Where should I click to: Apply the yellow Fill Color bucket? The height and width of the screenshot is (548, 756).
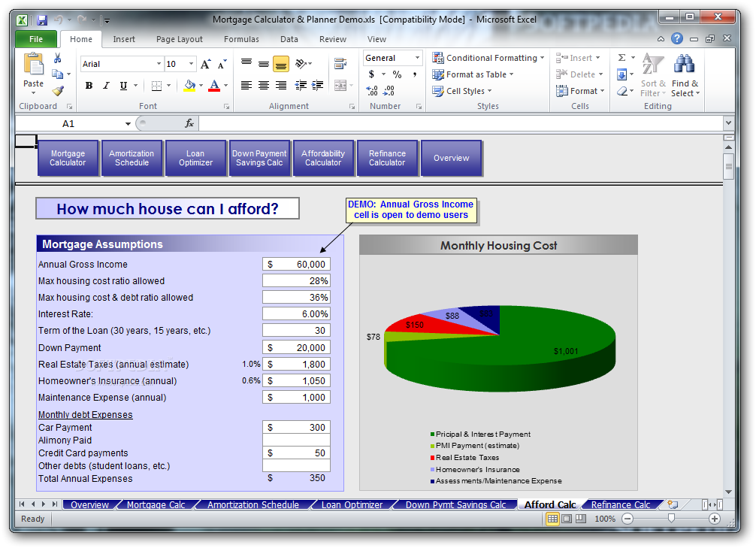(189, 86)
